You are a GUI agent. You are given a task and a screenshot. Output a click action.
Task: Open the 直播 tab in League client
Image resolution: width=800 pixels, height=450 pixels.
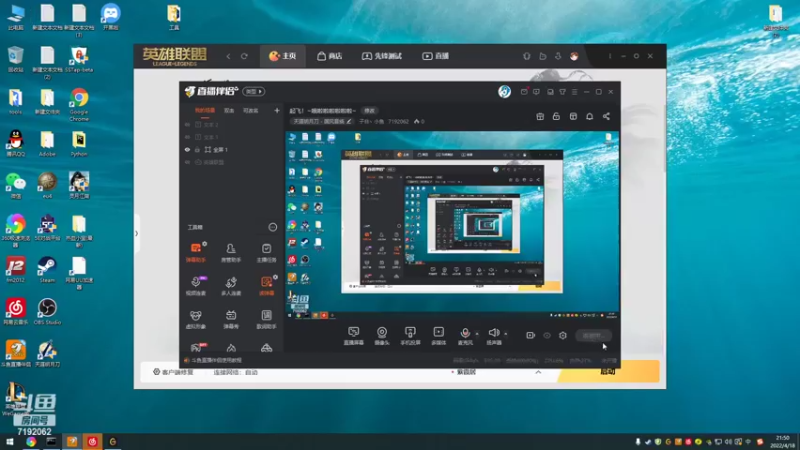[x=436, y=56]
